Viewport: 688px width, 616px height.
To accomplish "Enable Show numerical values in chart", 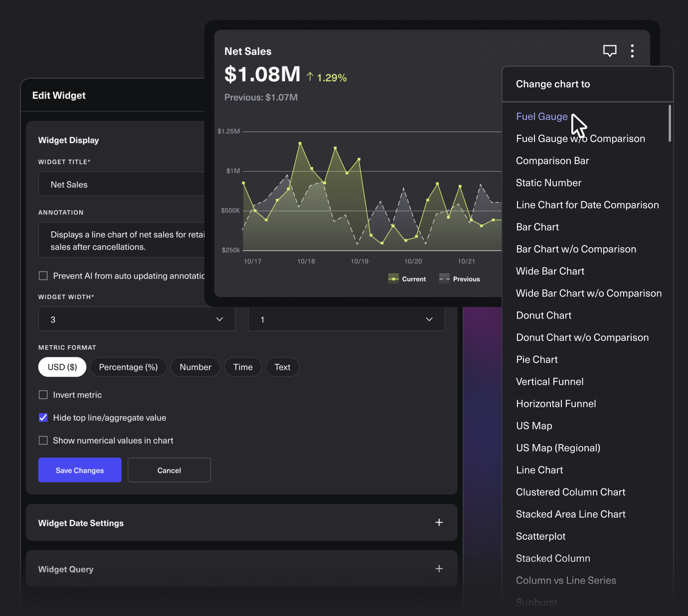I will [43, 441].
